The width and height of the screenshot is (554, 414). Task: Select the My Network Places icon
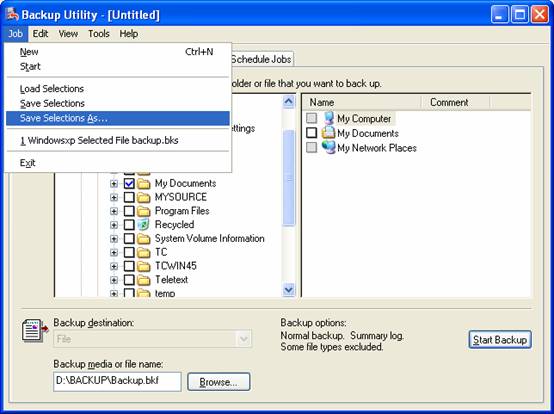pos(328,147)
